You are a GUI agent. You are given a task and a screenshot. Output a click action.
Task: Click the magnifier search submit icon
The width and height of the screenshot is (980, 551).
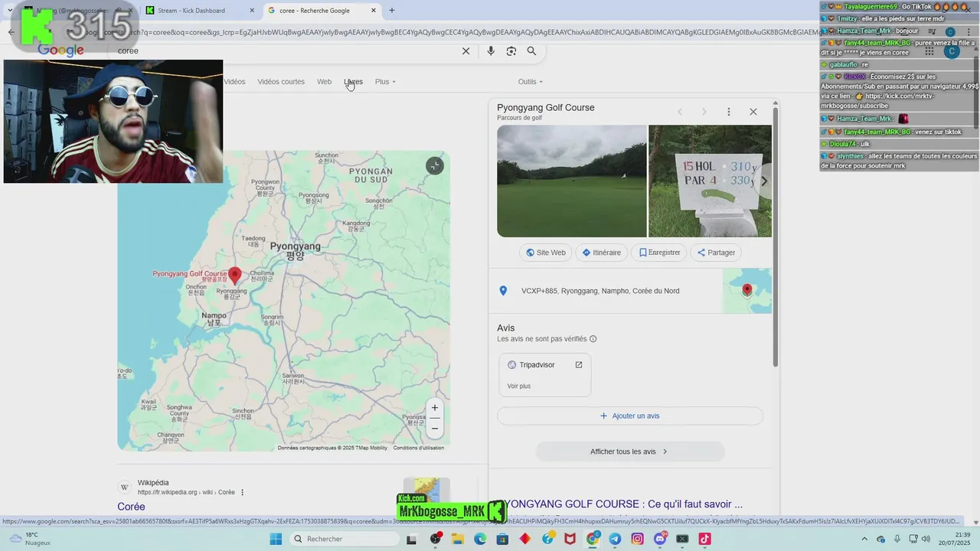pos(531,51)
